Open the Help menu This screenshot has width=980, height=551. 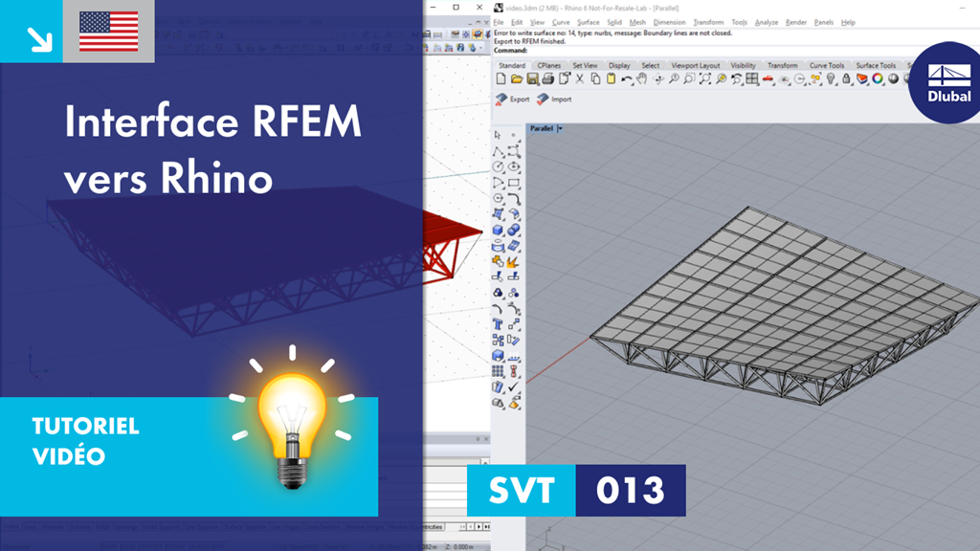coord(848,23)
